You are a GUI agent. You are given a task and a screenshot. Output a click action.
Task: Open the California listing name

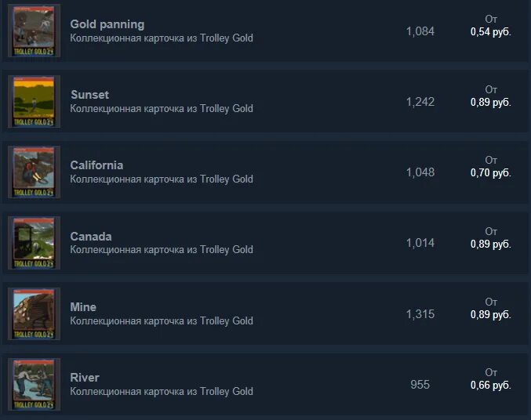coord(96,165)
